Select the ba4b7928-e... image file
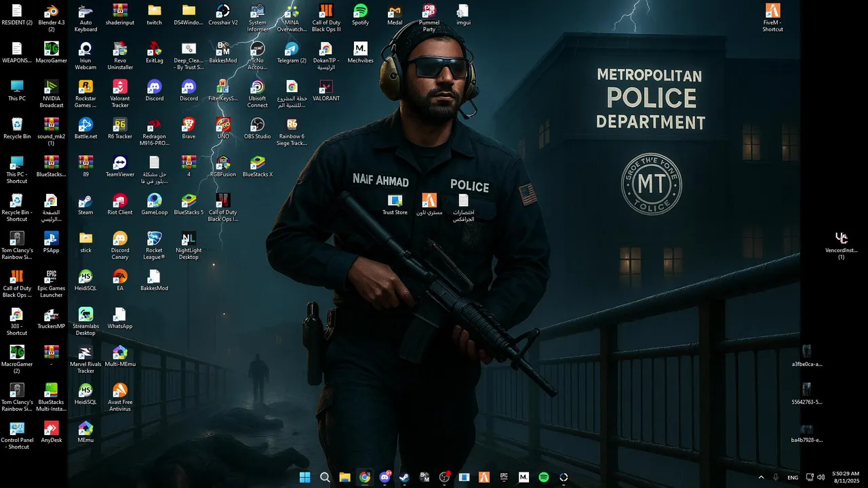This screenshot has width=868, height=488. tap(807, 432)
